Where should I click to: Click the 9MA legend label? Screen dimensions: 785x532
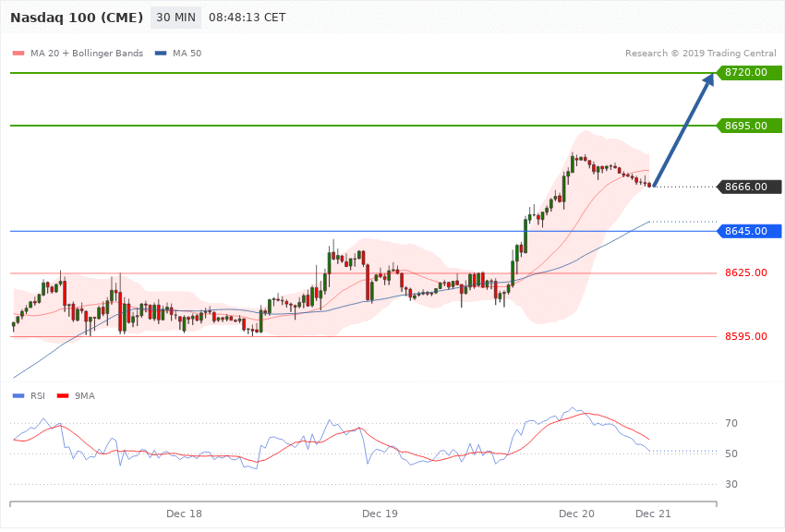click(x=85, y=396)
